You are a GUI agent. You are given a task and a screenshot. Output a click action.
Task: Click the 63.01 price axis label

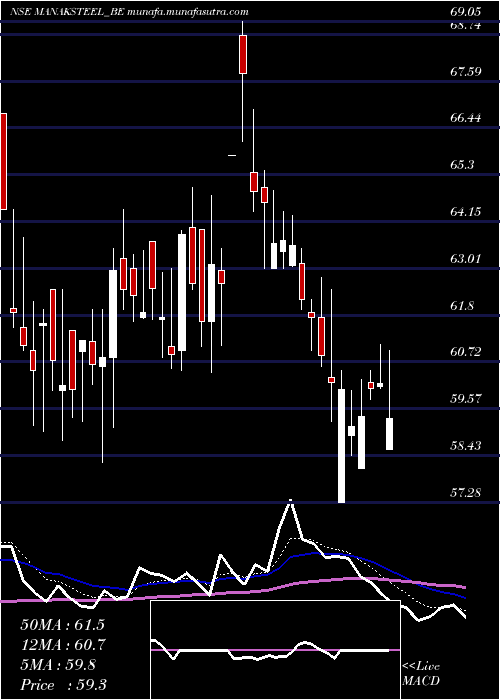(465, 258)
